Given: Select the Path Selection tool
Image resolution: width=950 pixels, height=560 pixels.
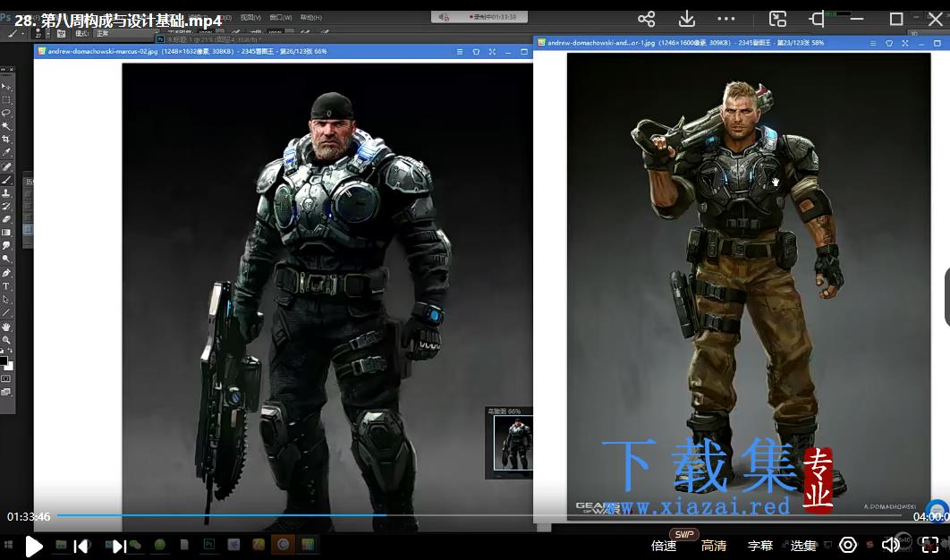Looking at the screenshot, I should pos(6,300).
